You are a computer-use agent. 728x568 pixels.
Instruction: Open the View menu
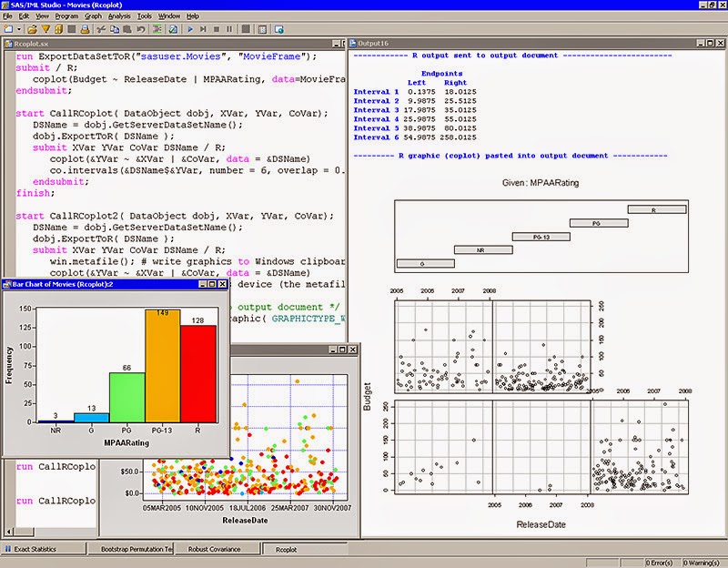(42, 15)
